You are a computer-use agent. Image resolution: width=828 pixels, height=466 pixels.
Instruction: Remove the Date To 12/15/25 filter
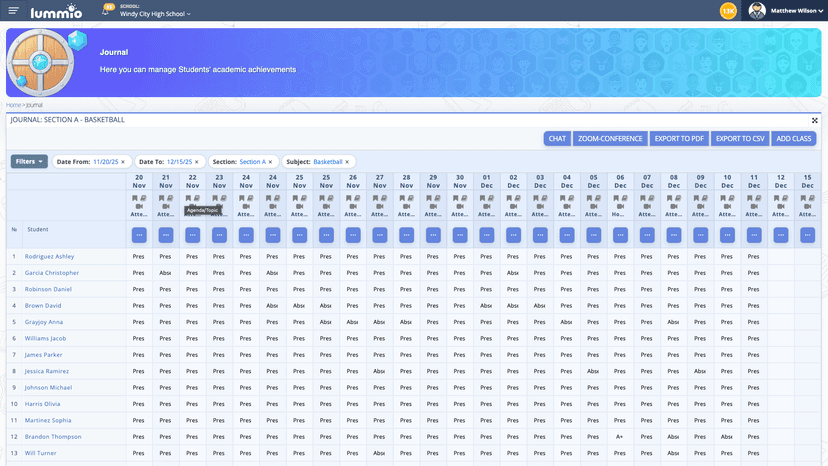(x=197, y=162)
